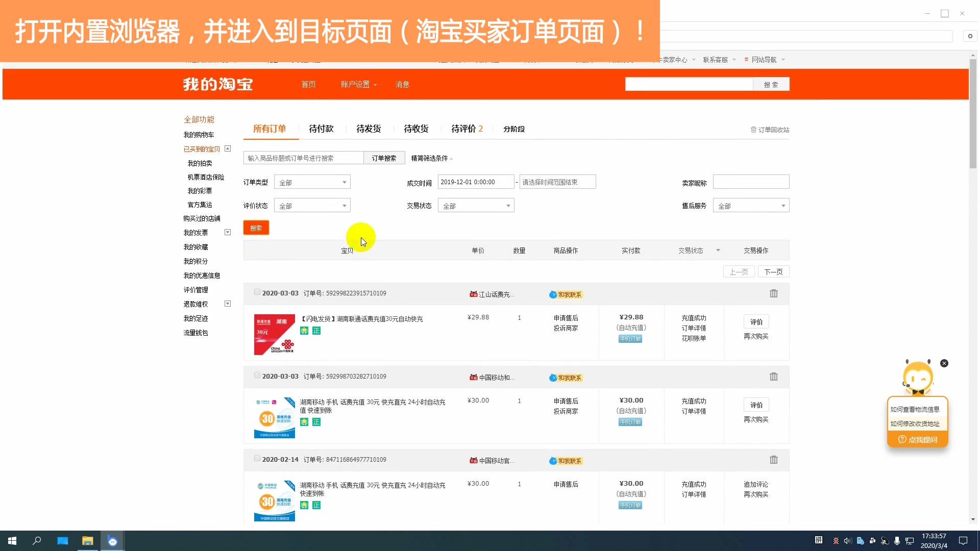980x551 pixels.
Task: Click 和我联系 chat icon for 中国移动和 shop
Action: pos(566,378)
